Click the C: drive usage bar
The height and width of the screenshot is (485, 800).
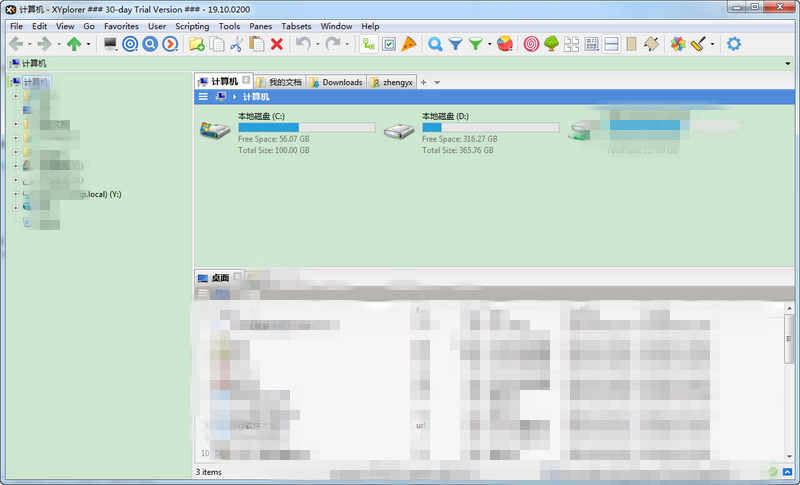[x=306, y=128]
